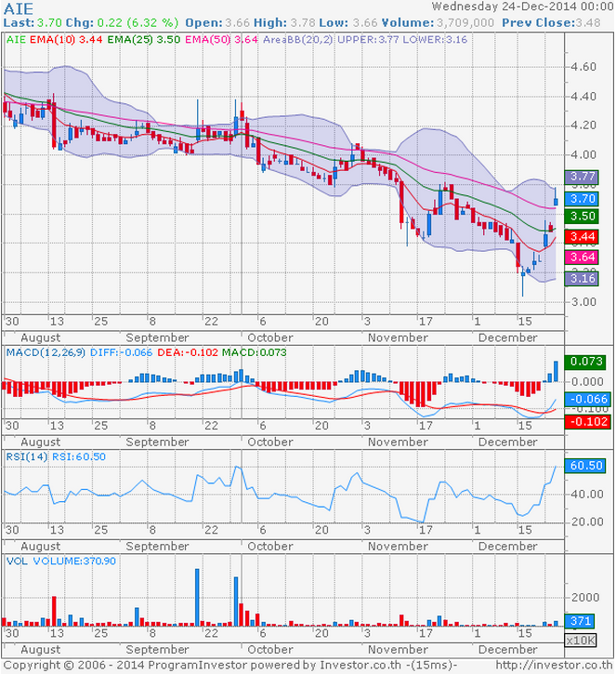Click the 20.00 RSI axis label

point(587,522)
